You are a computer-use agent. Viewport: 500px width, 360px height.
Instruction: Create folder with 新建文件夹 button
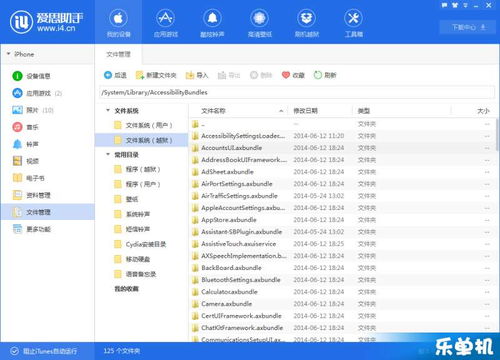(156, 75)
